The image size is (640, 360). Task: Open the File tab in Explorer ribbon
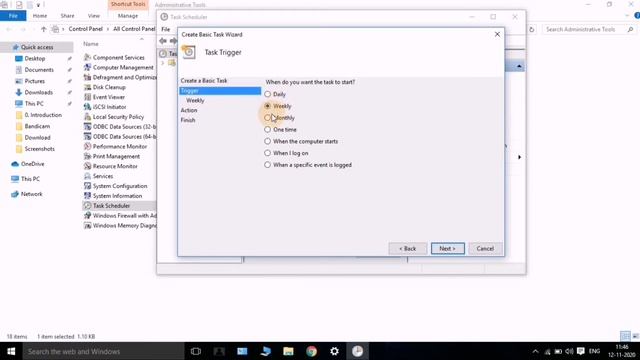(x=13, y=16)
